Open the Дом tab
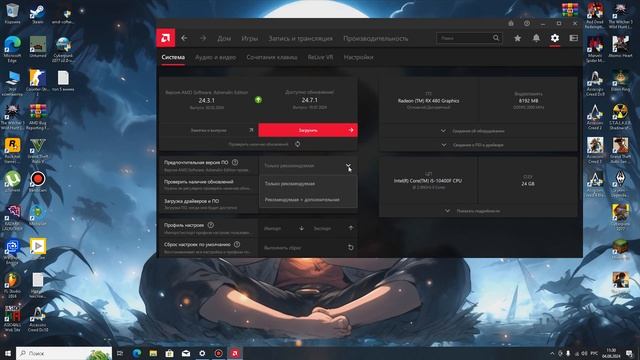 click(x=224, y=38)
